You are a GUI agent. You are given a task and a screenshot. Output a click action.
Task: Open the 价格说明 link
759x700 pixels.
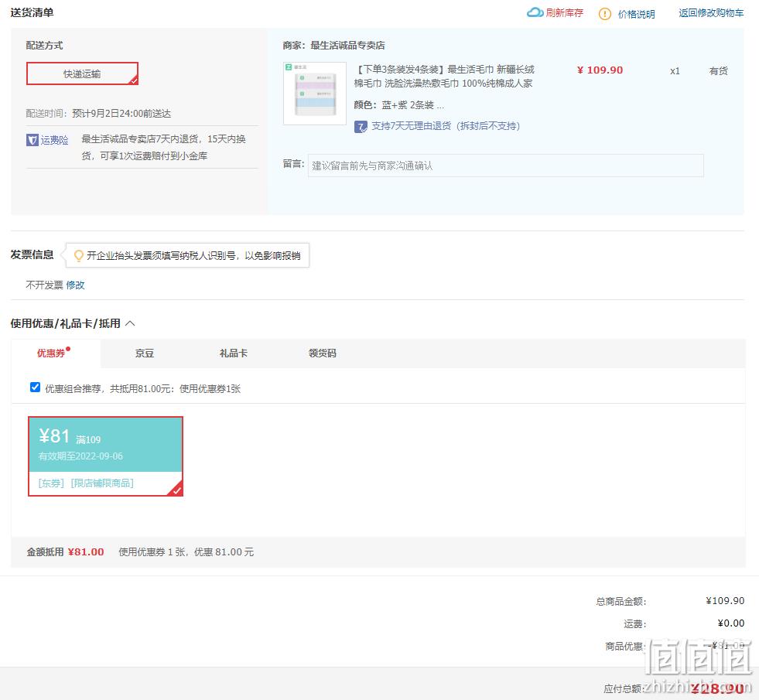[636, 14]
